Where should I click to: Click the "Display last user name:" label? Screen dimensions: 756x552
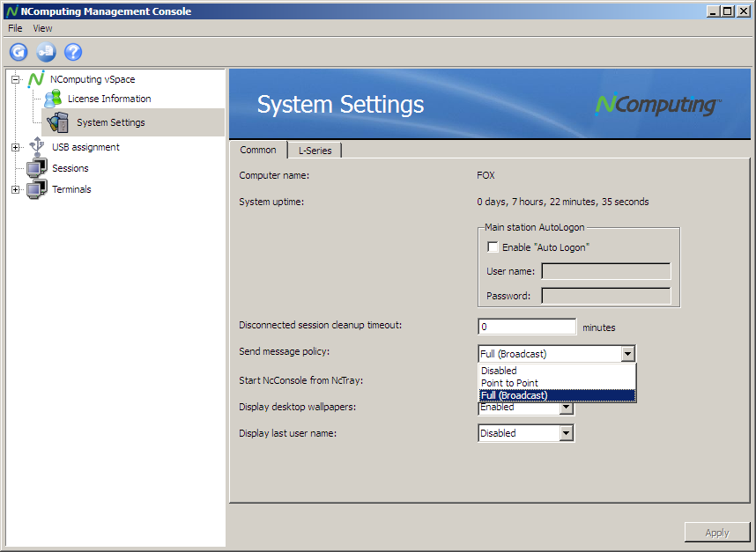point(288,433)
